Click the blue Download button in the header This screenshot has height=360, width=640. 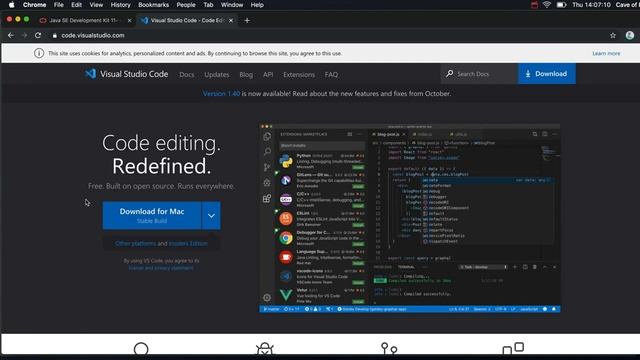[x=547, y=73]
